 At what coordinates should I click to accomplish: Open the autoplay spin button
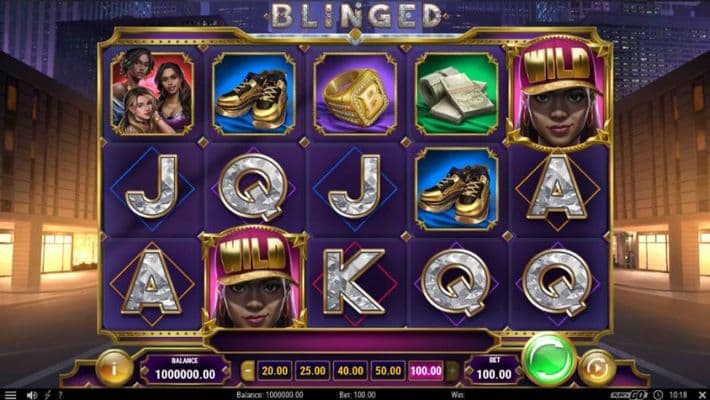coord(597,369)
